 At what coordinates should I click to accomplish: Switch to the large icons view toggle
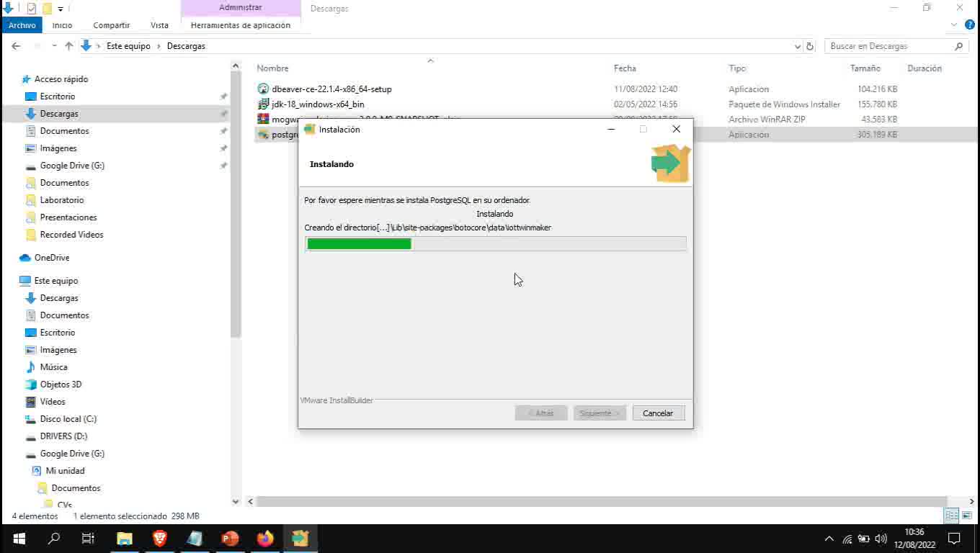(967, 516)
